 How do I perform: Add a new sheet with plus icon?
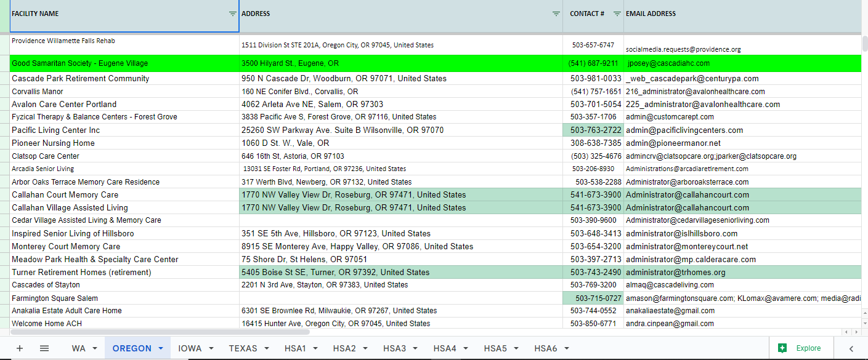pos(20,348)
